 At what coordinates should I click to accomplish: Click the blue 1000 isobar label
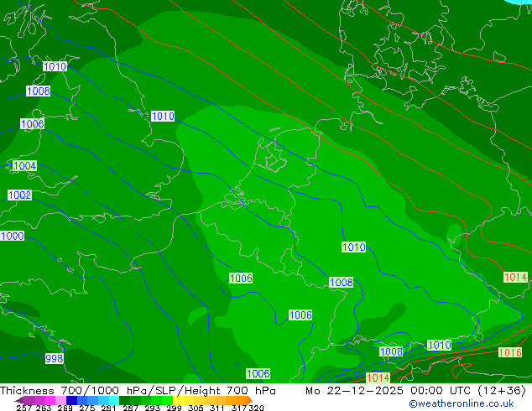[13, 236]
